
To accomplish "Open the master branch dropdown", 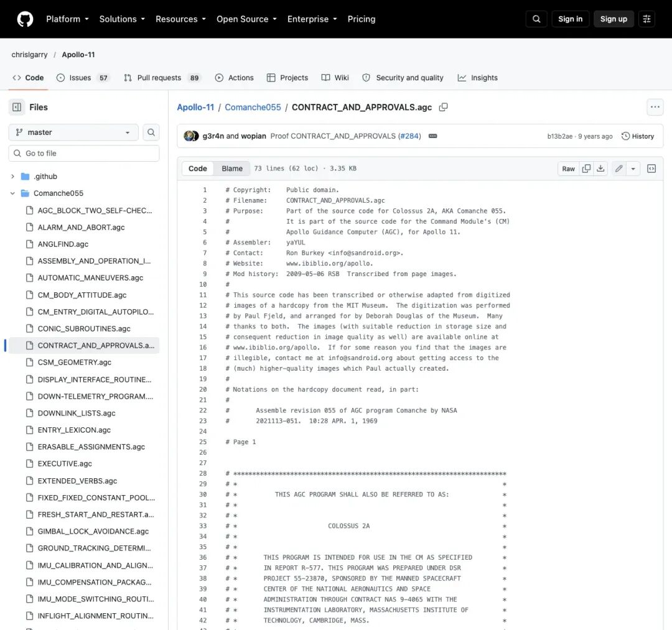I will click(73, 132).
